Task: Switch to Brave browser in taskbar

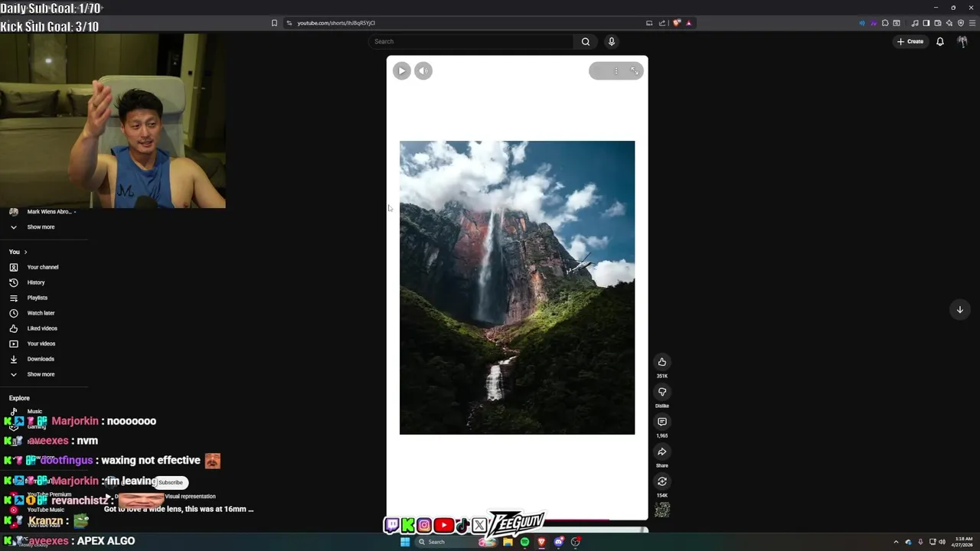Action: (x=541, y=542)
